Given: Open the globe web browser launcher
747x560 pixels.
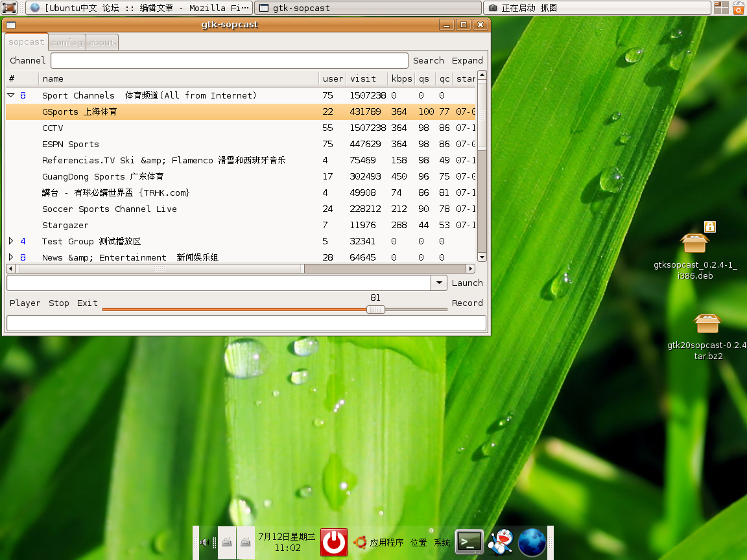Looking at the screenshot, I should coord(532,542).
